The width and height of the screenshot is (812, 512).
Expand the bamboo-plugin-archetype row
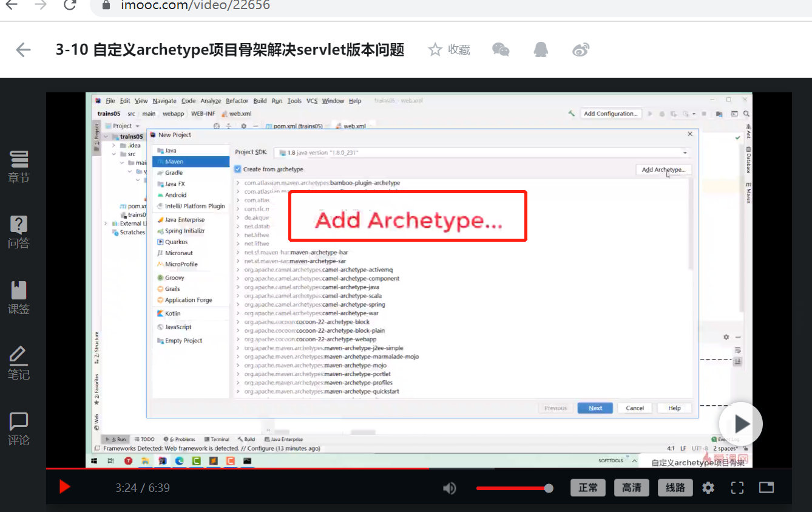click(x=238, y=183)
